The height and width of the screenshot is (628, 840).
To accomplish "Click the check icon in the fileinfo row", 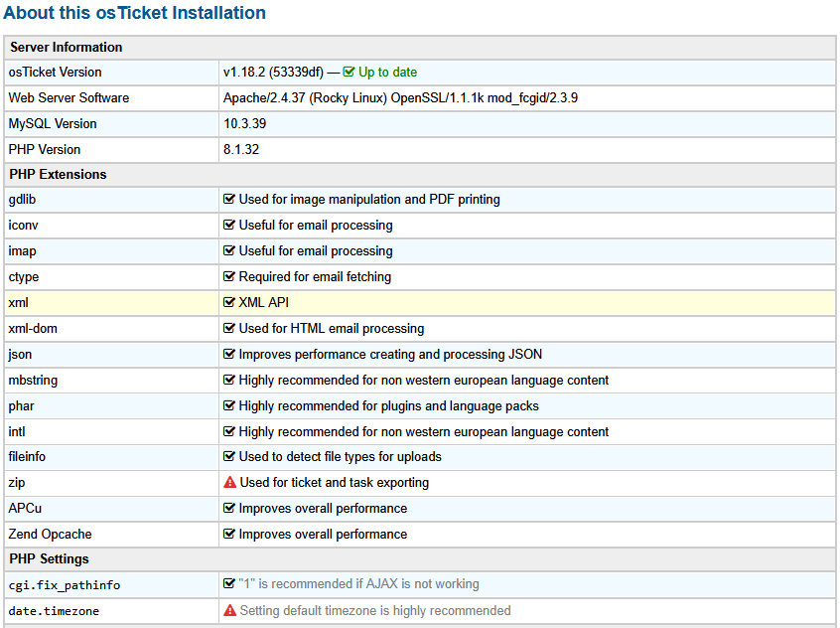I will point(229,456).
